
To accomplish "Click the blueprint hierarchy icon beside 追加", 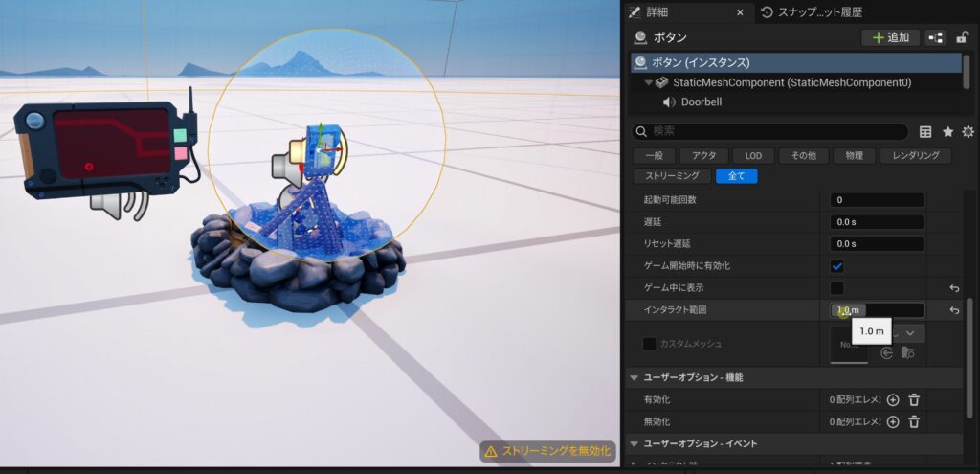I will [935, 37].
